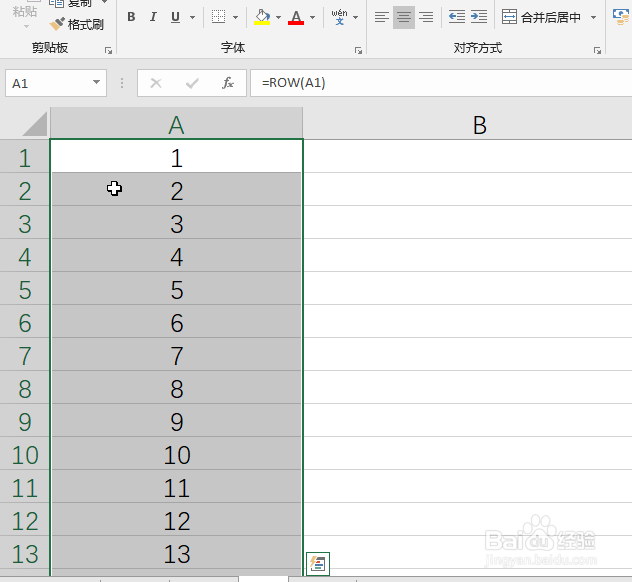Apply yellow fill color bucket
Viewport: 632px width, 582px height.
click(x=262, y=17)
